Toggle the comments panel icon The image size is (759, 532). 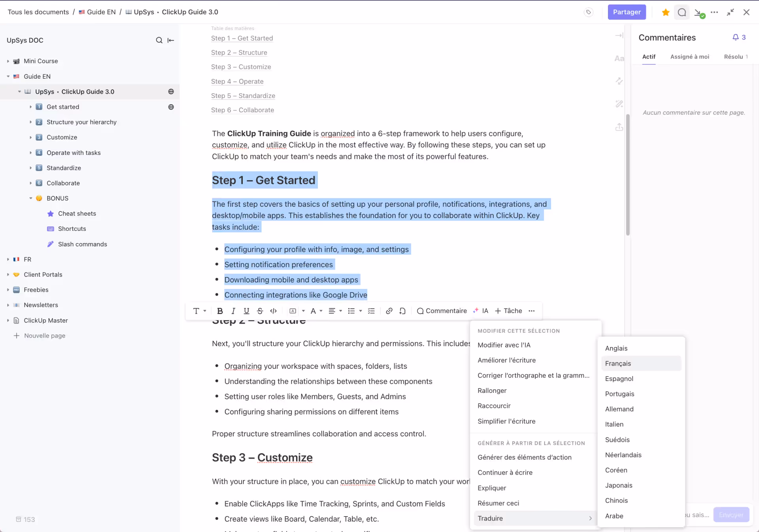click(682, 12)
